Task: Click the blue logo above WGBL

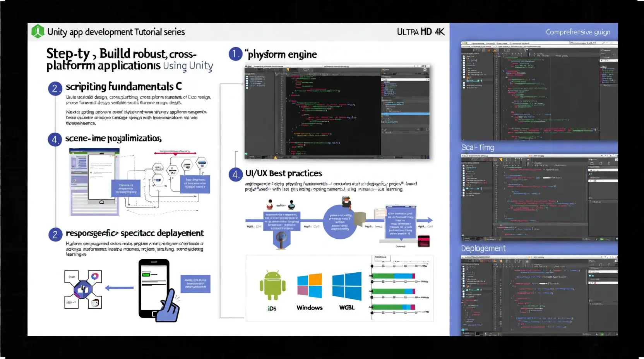Action: (347, 286)
